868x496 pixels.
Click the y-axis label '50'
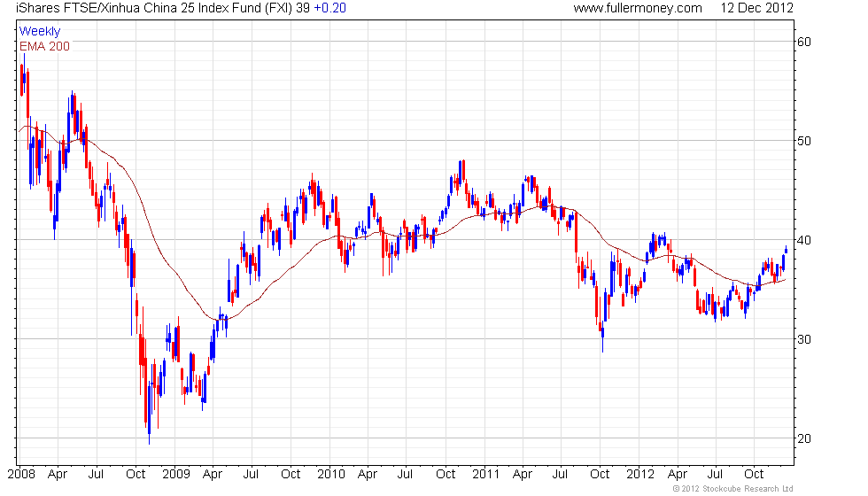click(x=804, y=141)
